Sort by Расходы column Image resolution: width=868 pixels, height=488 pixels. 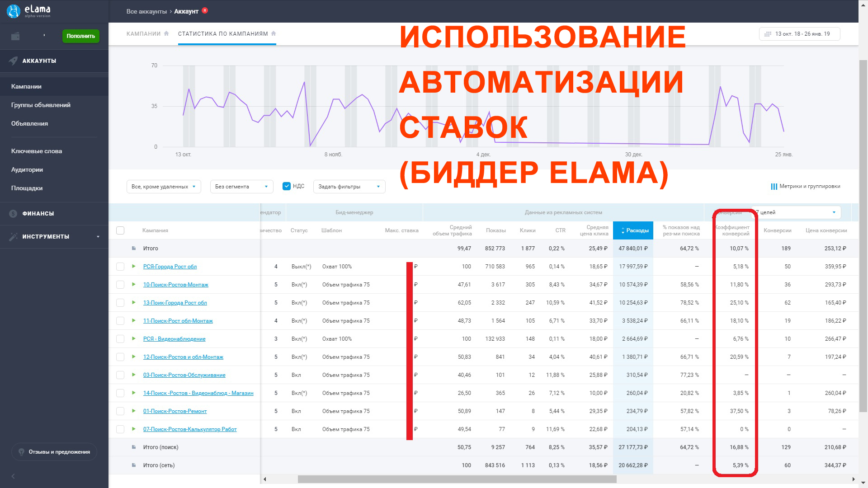point(633,230)
